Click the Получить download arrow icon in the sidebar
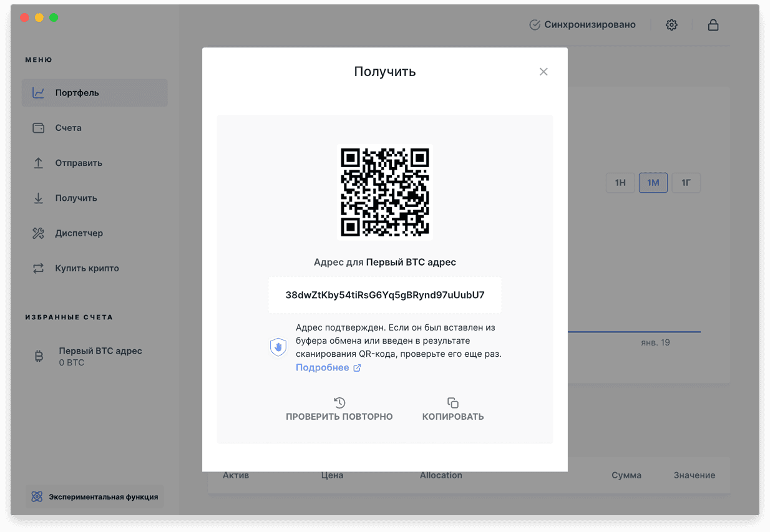 (x=38, y=198)
